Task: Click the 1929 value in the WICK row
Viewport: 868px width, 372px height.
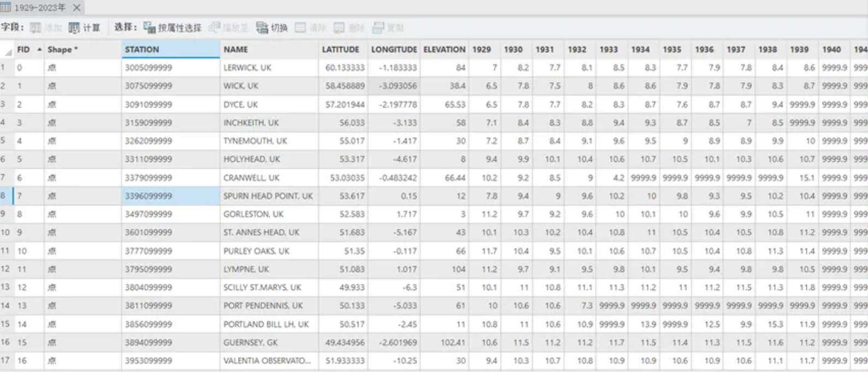Action: click(484, 86)
